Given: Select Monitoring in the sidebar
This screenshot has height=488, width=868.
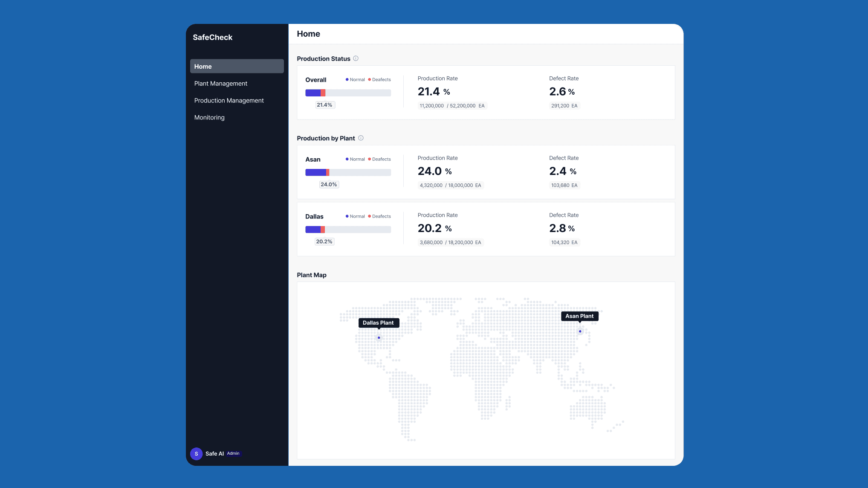Looking at the screenshot, I should click(x=209, y=118).
